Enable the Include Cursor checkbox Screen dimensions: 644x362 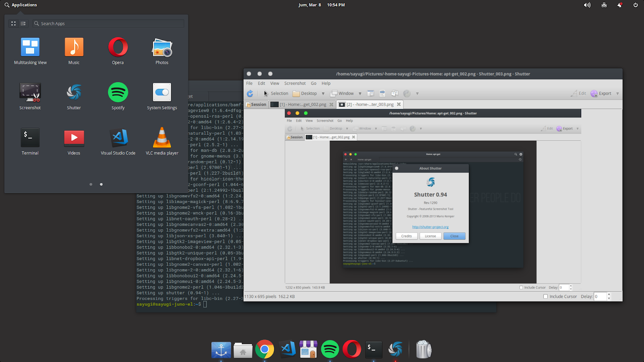[x=546, y=296]
